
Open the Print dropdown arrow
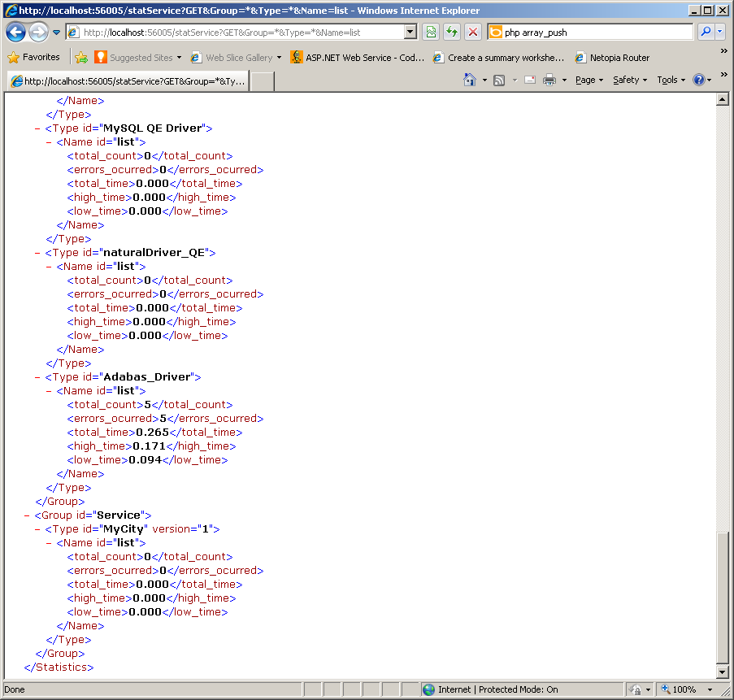pos(564,80)
